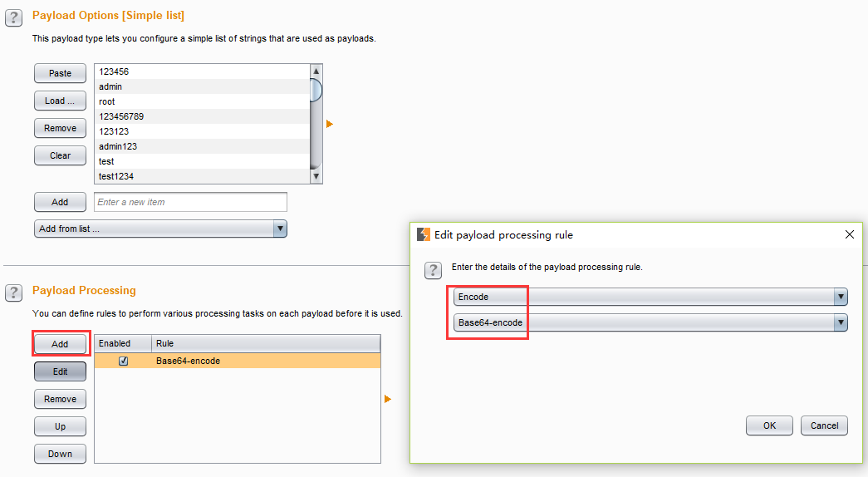Select payload admin123 in list
The width and height of the screenshot is (868, 477).
pos(202,146)
